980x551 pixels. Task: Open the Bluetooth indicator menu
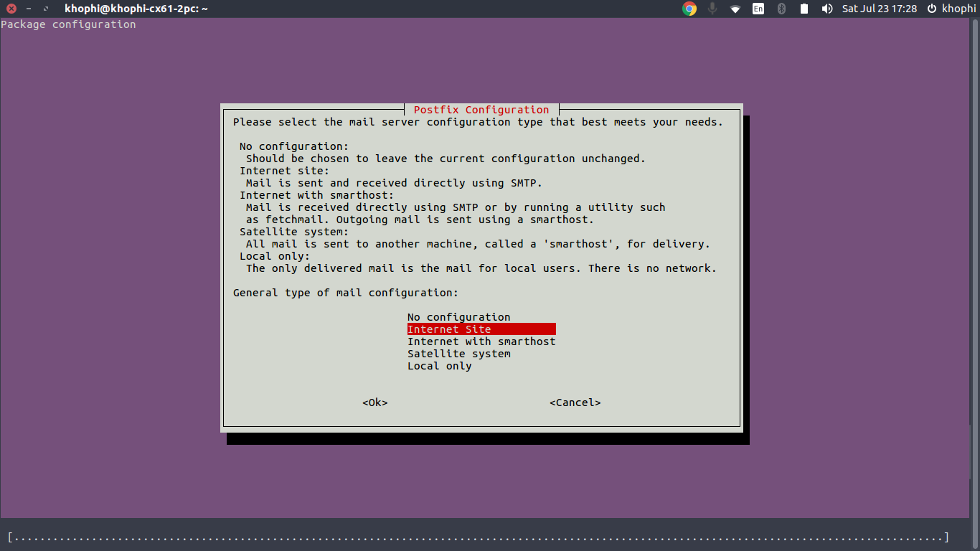coord(782,9)
